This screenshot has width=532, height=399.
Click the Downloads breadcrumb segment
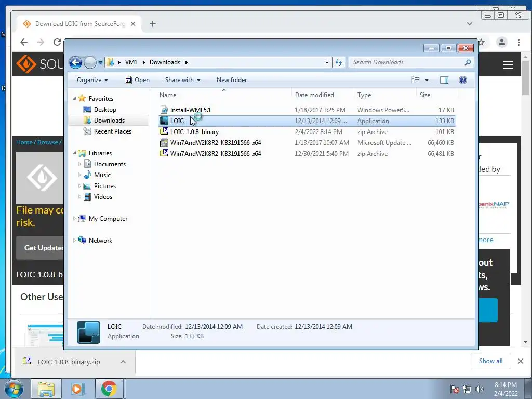165,62
